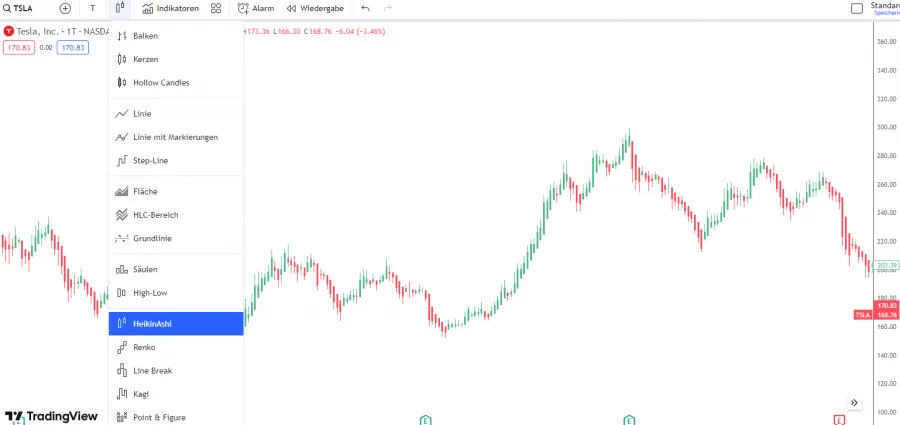900x425 pixels.
Task: Open the Standard layout save menu
Action: point(885,8)
